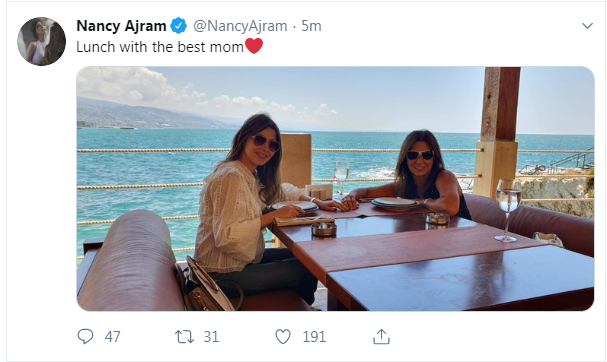This screenshot has height=362, width=607.
Task: Click the reply count 47
Action: [112, 336]
